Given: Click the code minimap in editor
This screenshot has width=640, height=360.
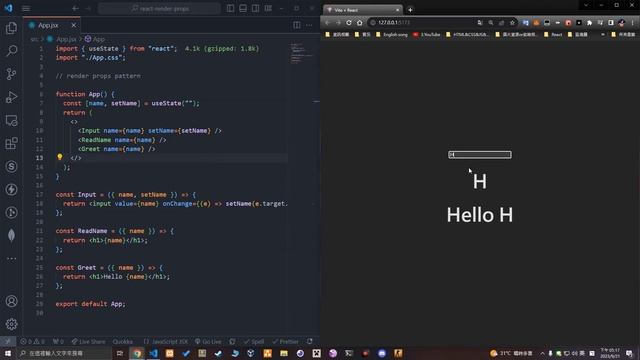Looking at the screenshot, I should (302, 53).
